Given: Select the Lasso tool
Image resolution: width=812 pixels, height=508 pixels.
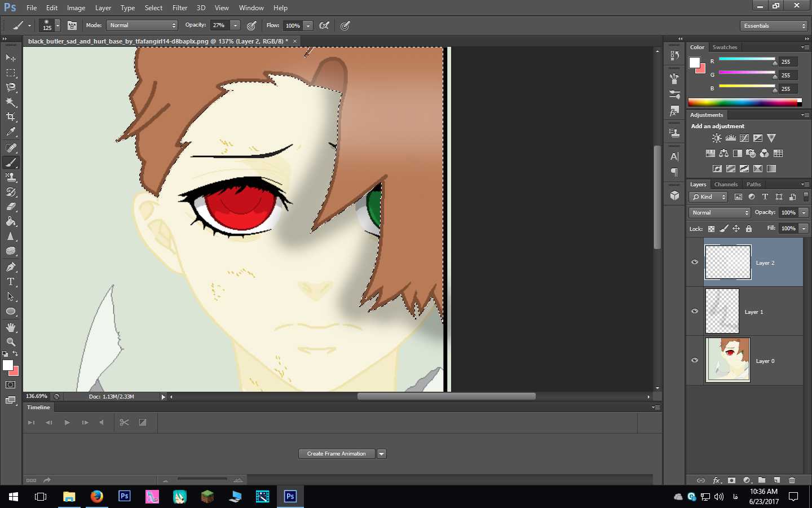Looking at the screenshot, I should pyautogui.click(x=11, y=87).
